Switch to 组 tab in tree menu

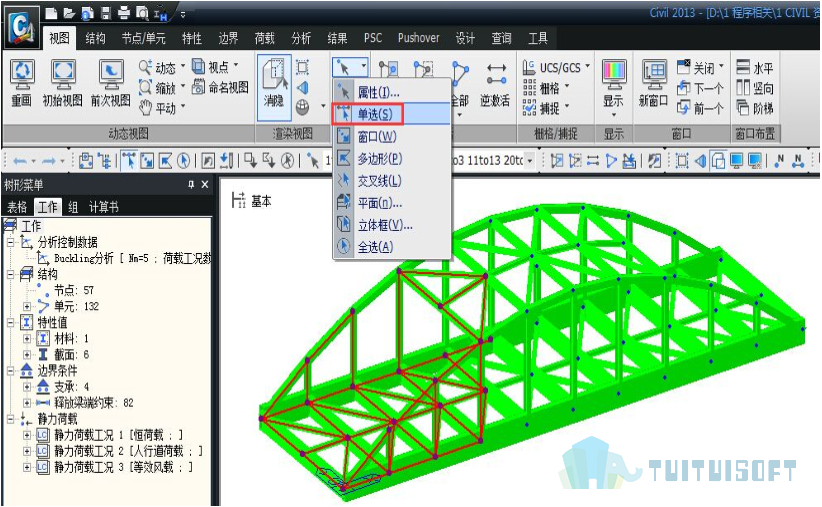73,207
